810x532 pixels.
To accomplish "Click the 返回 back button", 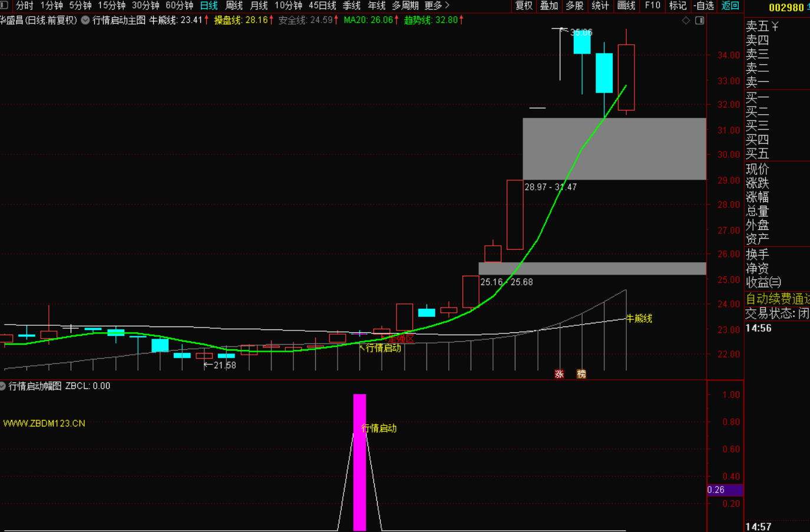I will coord(730,6).
